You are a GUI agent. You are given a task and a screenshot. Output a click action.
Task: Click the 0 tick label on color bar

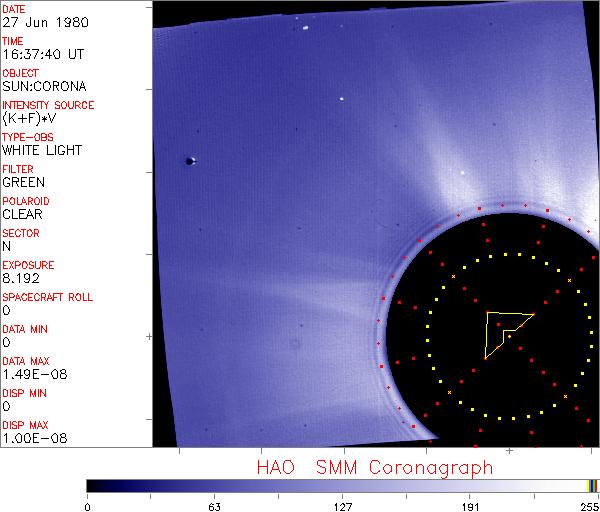click(x=88, y=507)
